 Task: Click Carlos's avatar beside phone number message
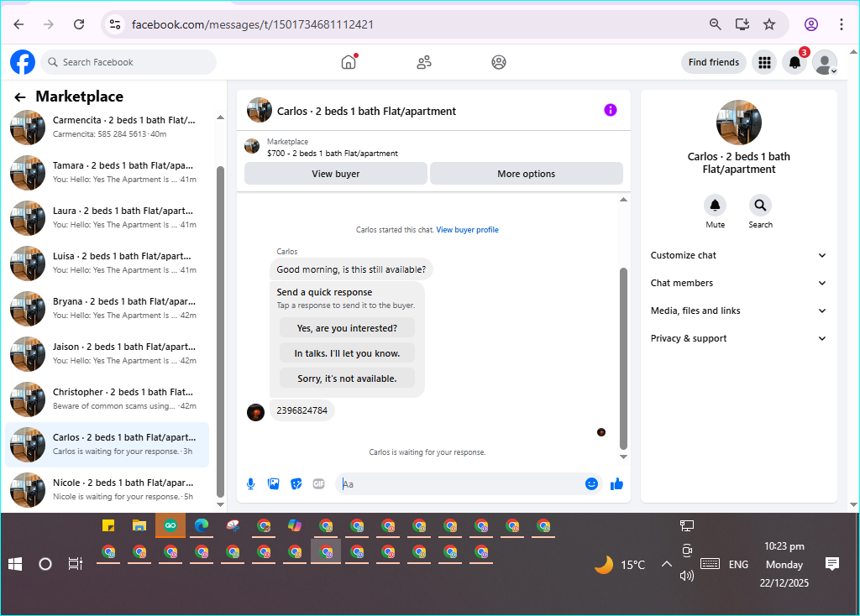click(x=255, y=411)
